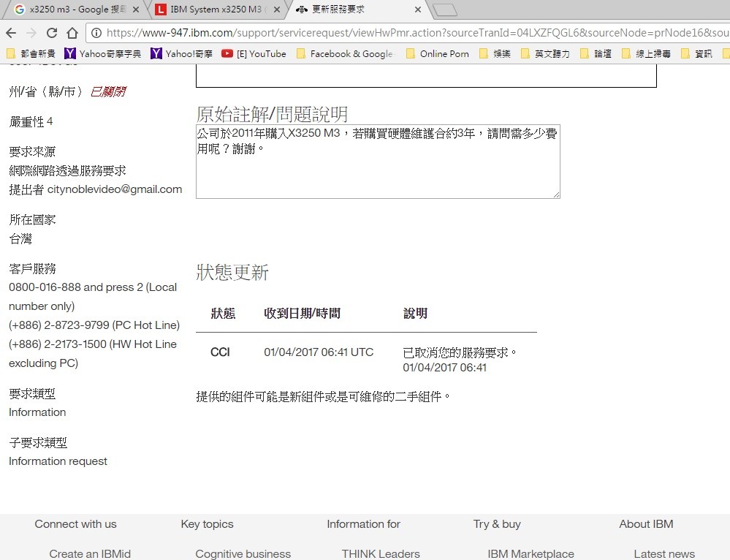Select the 01/04/2017 06:41 UTC timestamp
The image size is (730, 560).
(x=319, y=352)
